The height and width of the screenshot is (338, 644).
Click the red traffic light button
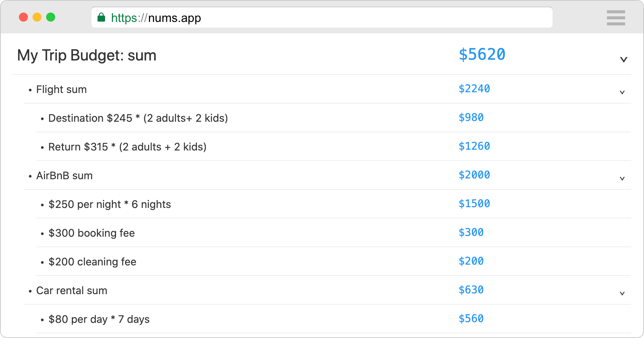click(x=23, y=17)
